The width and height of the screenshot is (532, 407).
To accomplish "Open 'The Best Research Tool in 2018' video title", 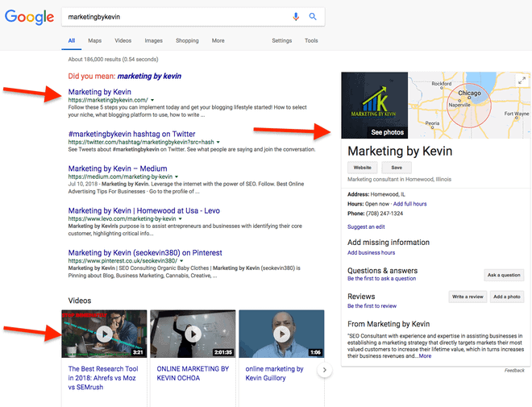I will point(103,378).
